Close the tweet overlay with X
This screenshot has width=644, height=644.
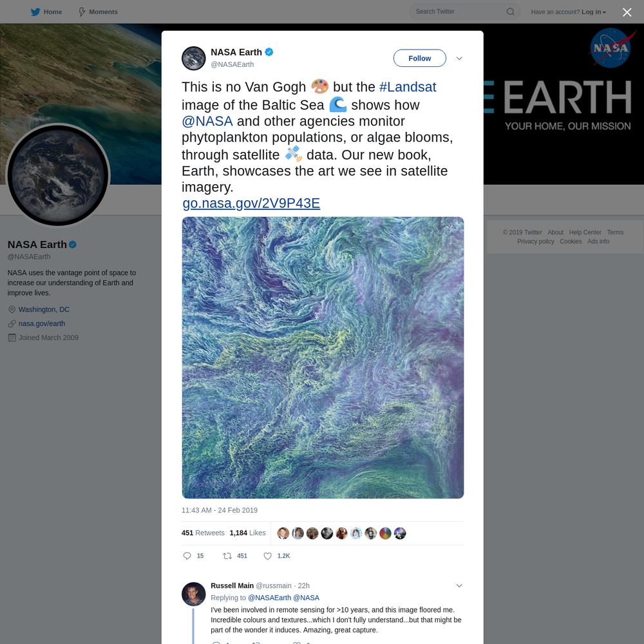point(627,12)
